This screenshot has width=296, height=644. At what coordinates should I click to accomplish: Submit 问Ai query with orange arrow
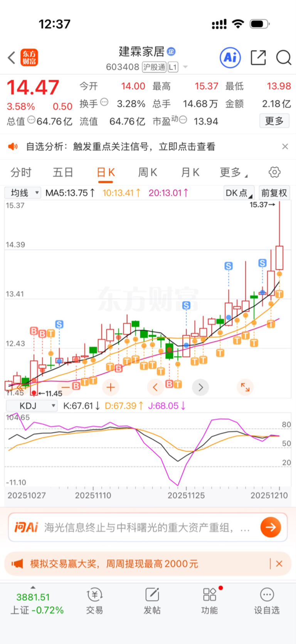tap(271, 527)
